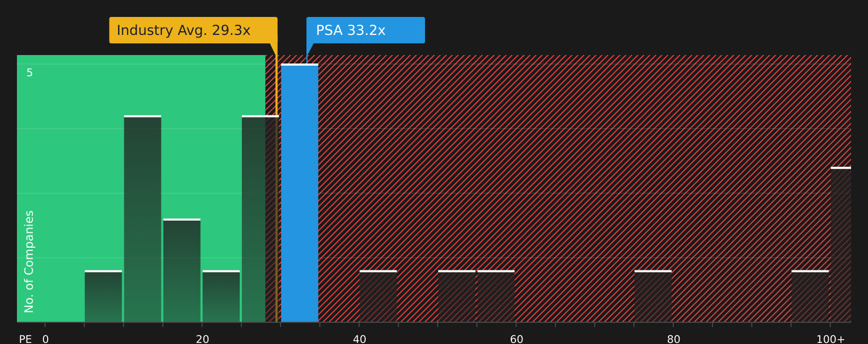
Task: Select the histogram bar for PE 20-25
Action: [x=221, y=296]
